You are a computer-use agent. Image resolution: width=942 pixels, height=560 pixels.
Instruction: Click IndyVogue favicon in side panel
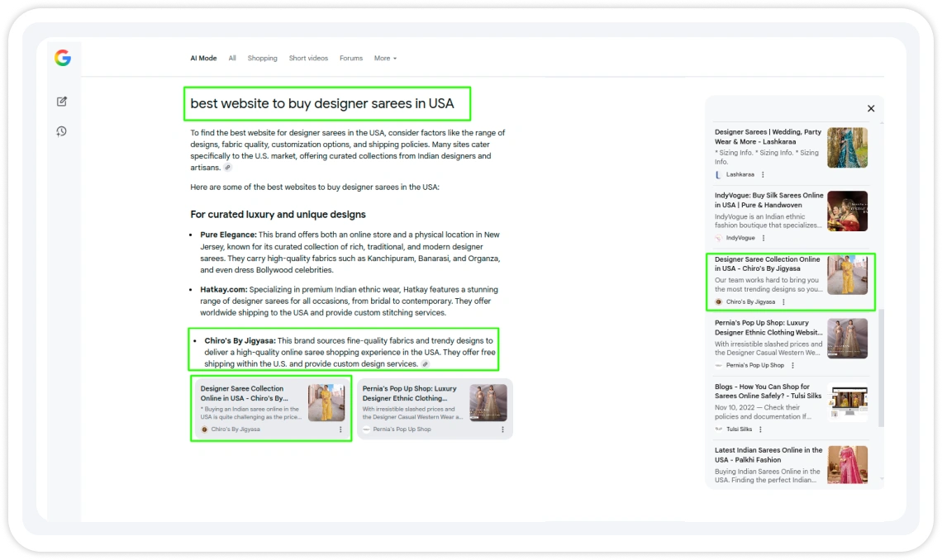click(x=719, y=238)
